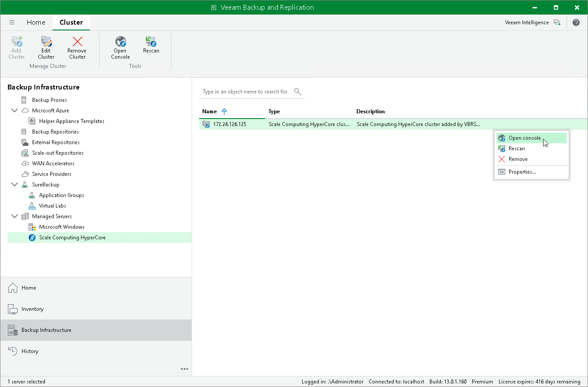Collapse the Microsoft Azure tree node
The height and width of the screenshot is (387, 588).
pos(15,111)
